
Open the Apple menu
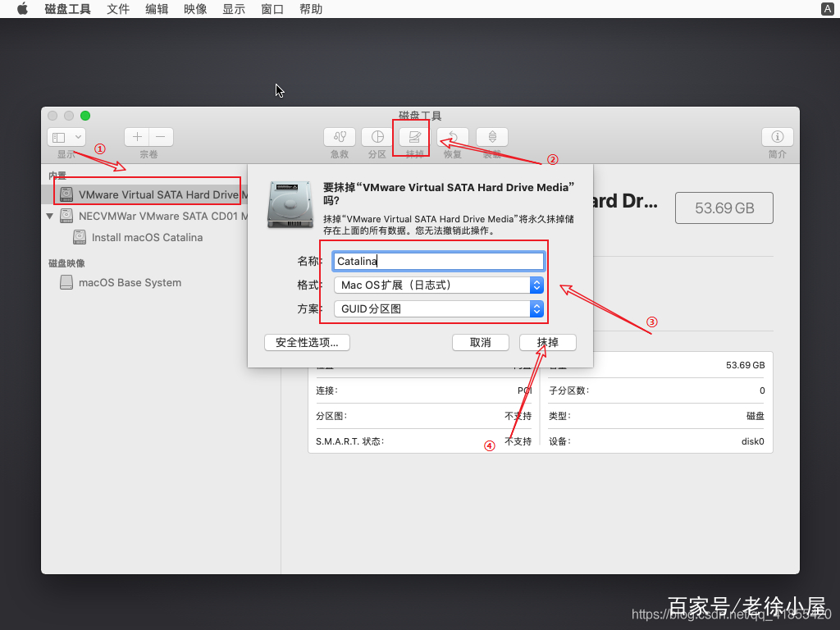click(22, 9)
